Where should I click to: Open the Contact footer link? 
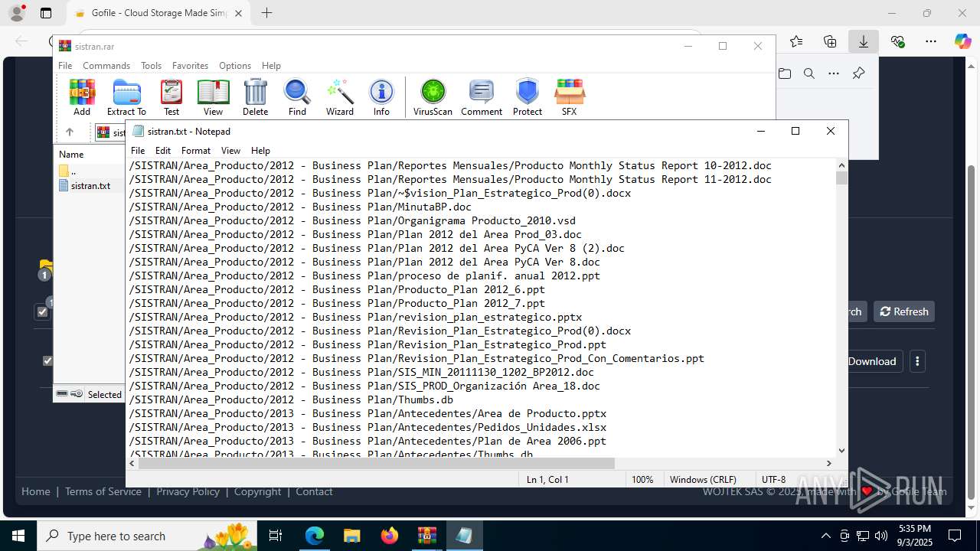(x=314, y=491)
